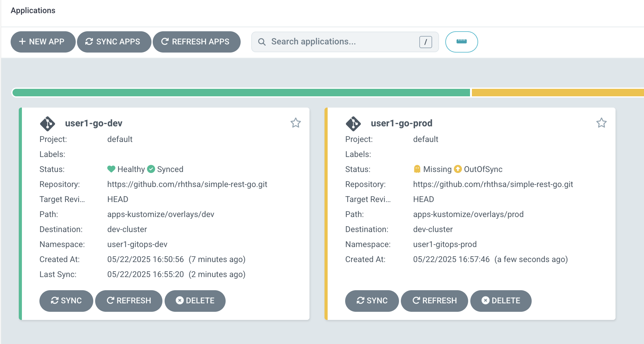Click the git icon of user1-go-prod
The width and height of the screenshot is (644, 344).
(x=353, y=124)
